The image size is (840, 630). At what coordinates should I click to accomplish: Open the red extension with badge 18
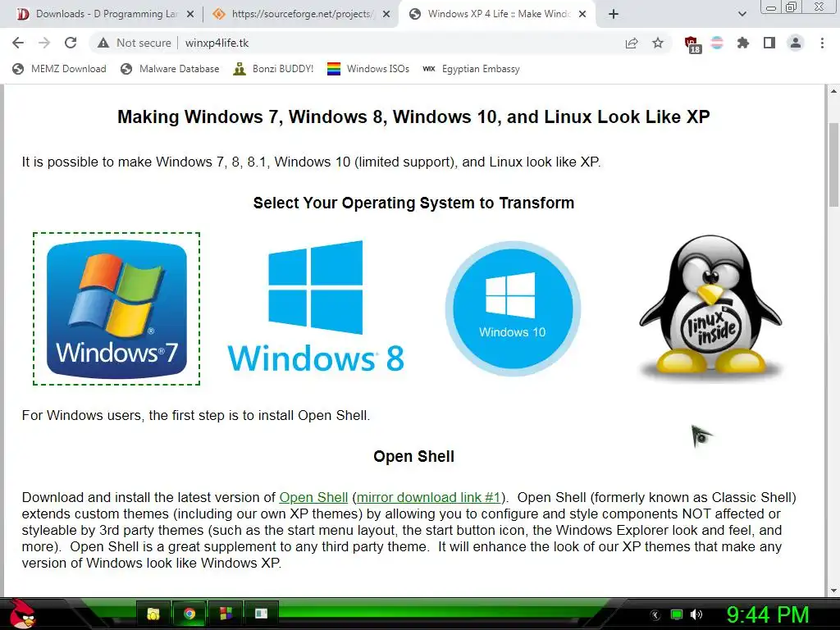[x=692, y=44]
